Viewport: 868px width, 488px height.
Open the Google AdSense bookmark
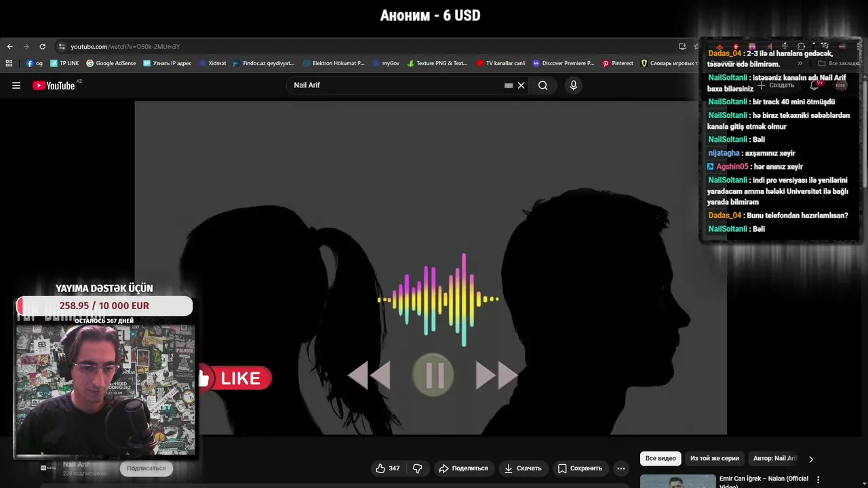coord(111,63)
